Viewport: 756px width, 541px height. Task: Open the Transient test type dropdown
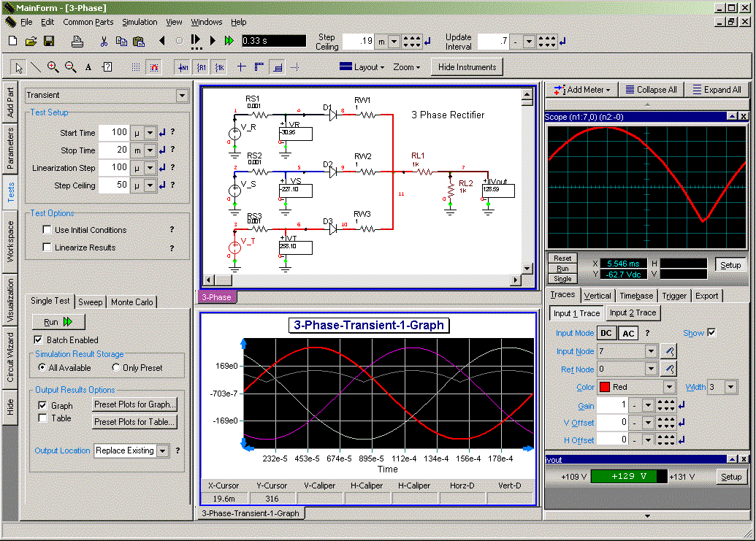[x=182, y=96]
